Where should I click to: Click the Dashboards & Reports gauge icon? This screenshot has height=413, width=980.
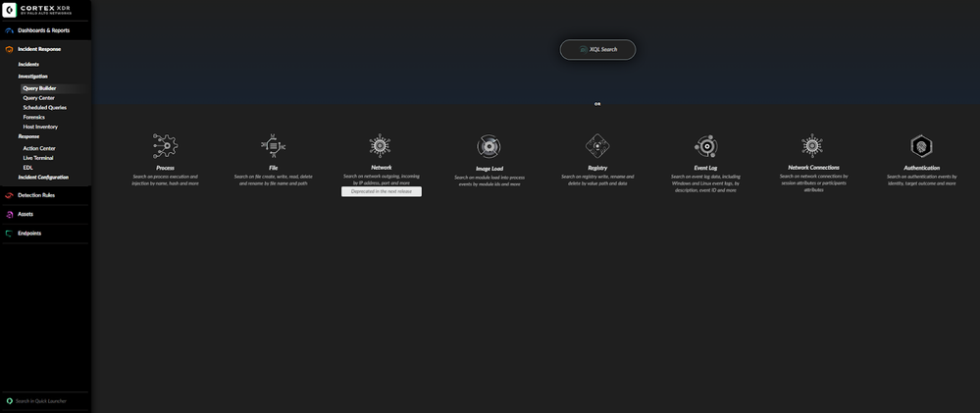[10, 30]
